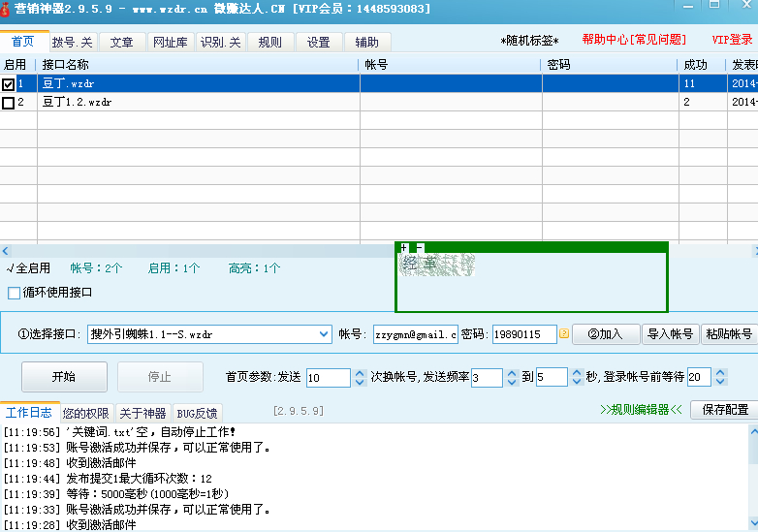Open the 您的权限 tab

[86, 414]
